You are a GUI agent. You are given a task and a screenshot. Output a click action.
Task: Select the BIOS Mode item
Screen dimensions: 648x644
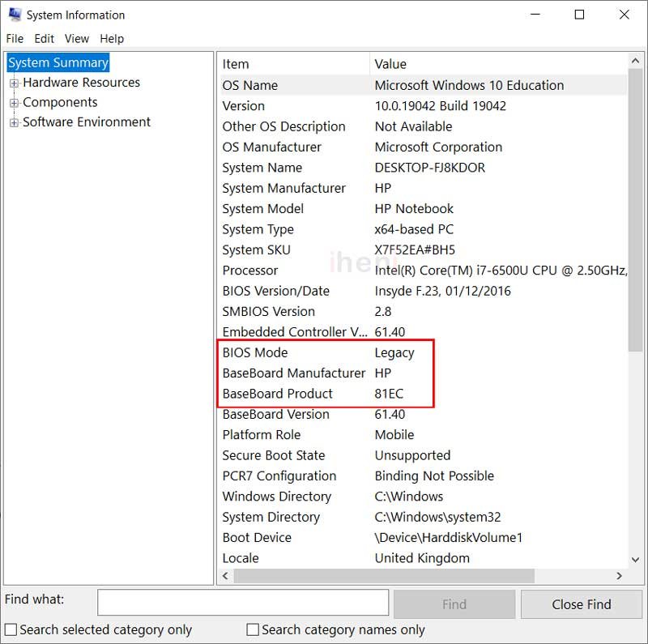[255, 352]
